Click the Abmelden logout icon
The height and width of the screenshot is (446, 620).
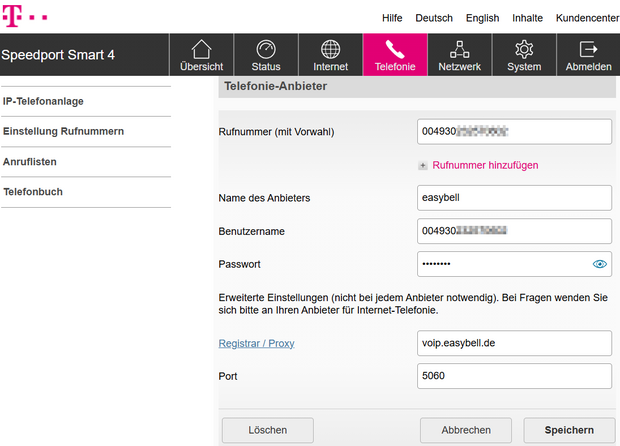[x=588, y=49]
